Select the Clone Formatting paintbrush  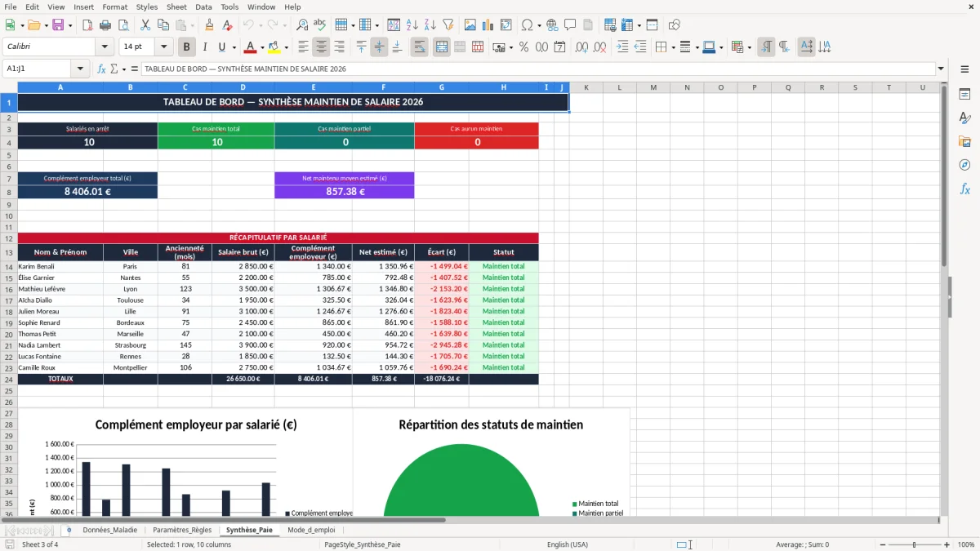[209, 25]
